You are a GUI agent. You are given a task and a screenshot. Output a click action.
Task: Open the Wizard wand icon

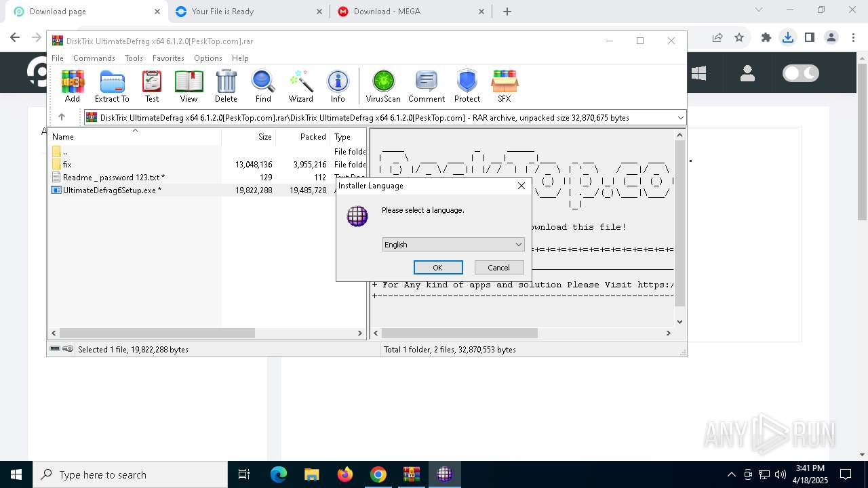[300, 86]
